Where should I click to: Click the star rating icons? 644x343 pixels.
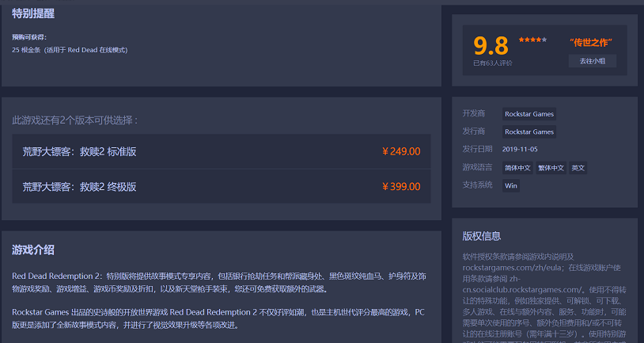point(532,40)
